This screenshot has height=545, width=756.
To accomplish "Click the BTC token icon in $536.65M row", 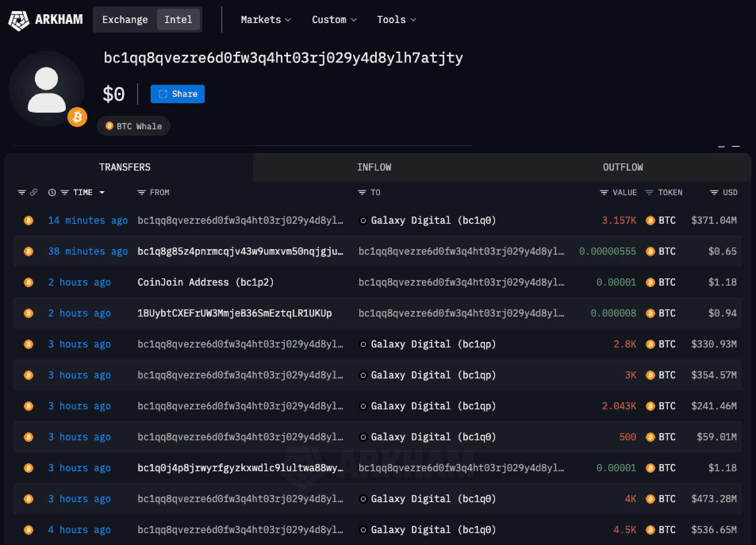I will (650, 530).
